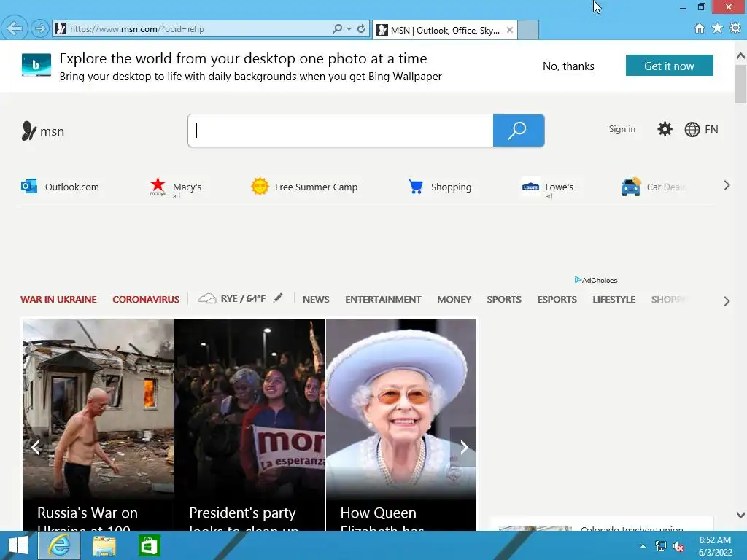747x560 pixels.
Task: Open the address bar dropdown arrow
Action: pos(349,29)
